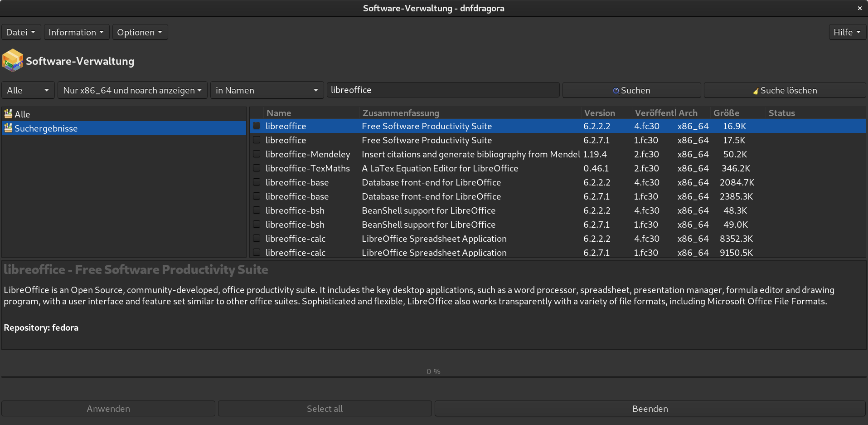
Task: Click the size value 2385.3K
Action: [736, 196]
